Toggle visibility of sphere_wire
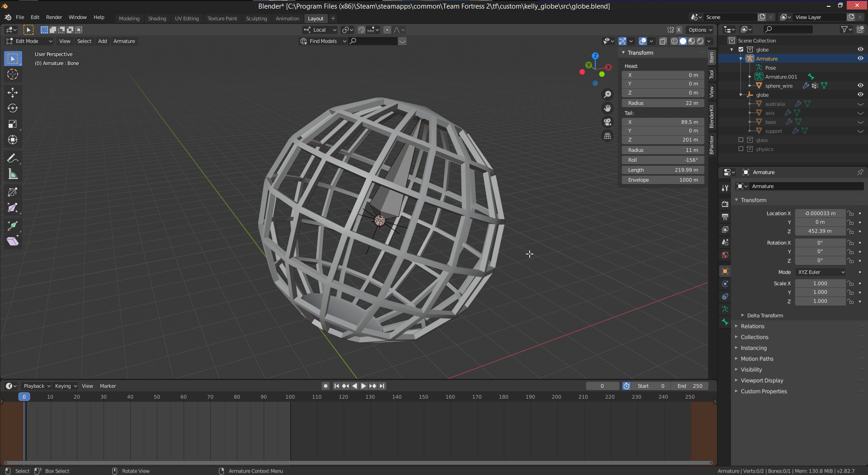The image size is (868, 475). 860,86
